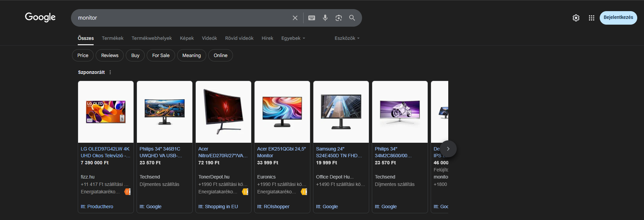Open the Acer EK251QGbi monitor image

click(282, 112)
